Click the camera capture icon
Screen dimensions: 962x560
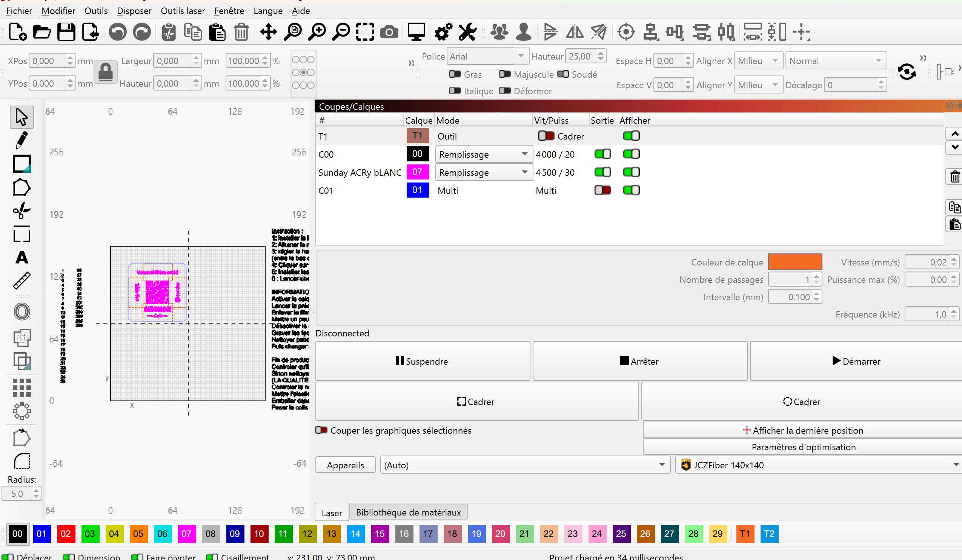[x=389, y=32]
